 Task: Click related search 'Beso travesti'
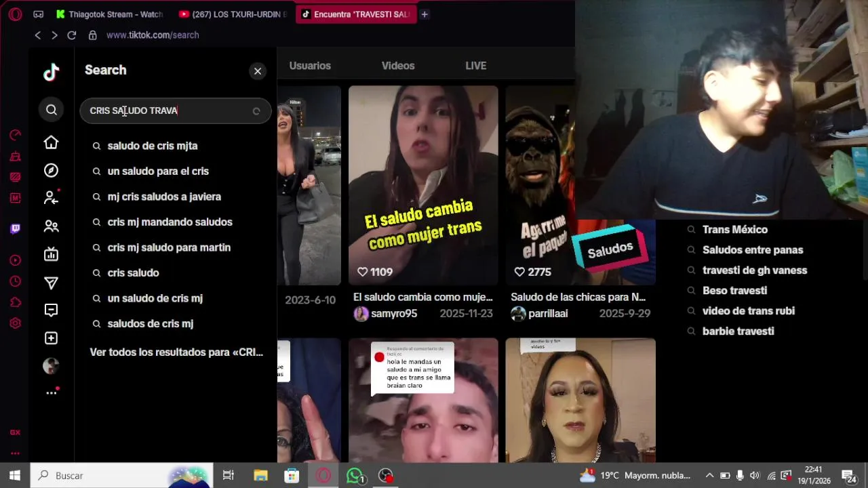734,291
